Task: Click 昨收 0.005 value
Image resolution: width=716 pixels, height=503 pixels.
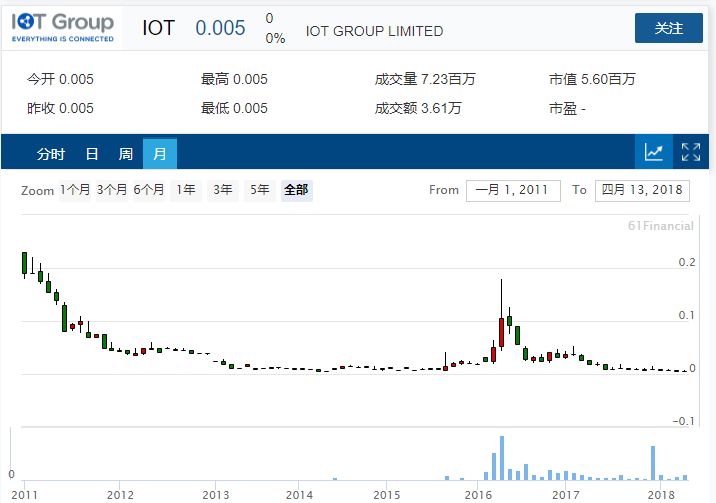Action: 60,108
